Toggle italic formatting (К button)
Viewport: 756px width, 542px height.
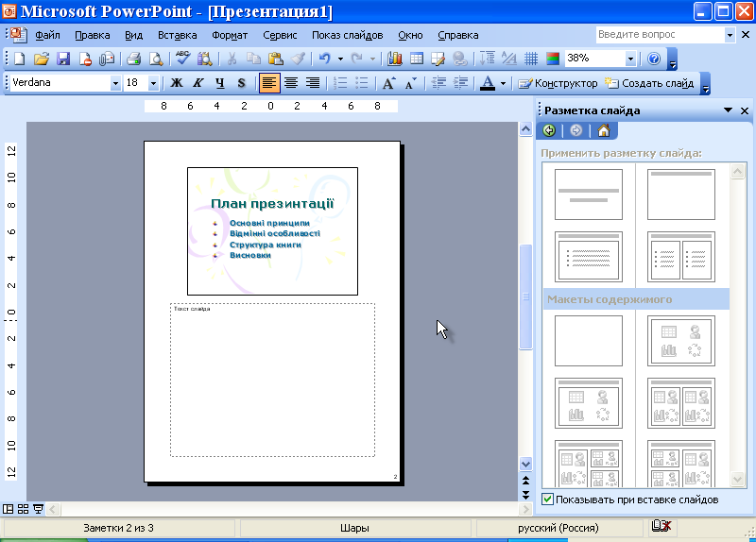(x=198, y=83)
